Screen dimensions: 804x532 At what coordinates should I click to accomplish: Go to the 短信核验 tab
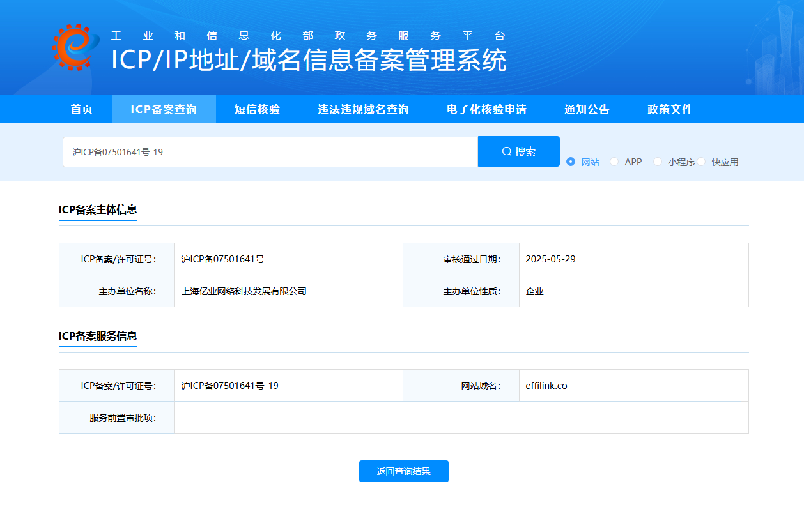tap(258, 109)
